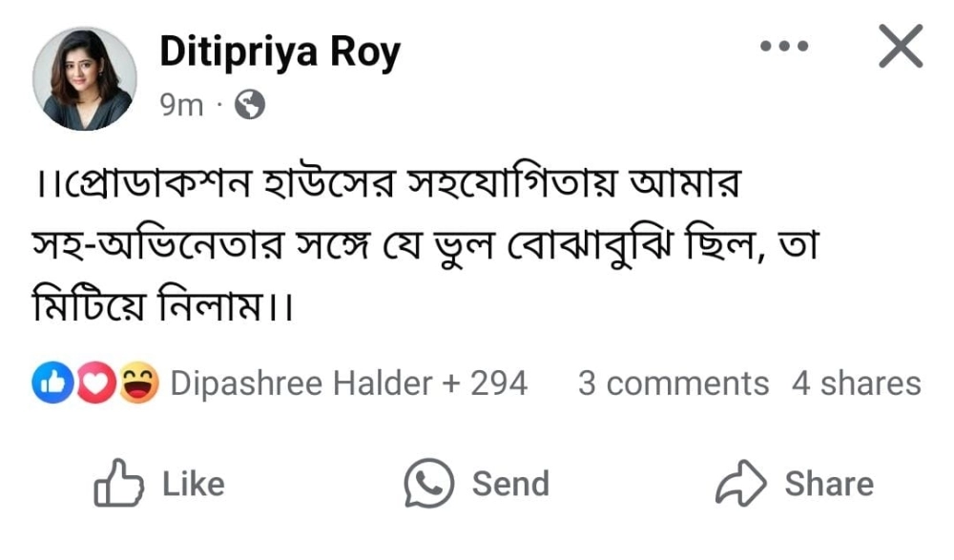Click the blue thumbs-up reaction icon
This screenshot has height=560, width=954.
[49, 384]
